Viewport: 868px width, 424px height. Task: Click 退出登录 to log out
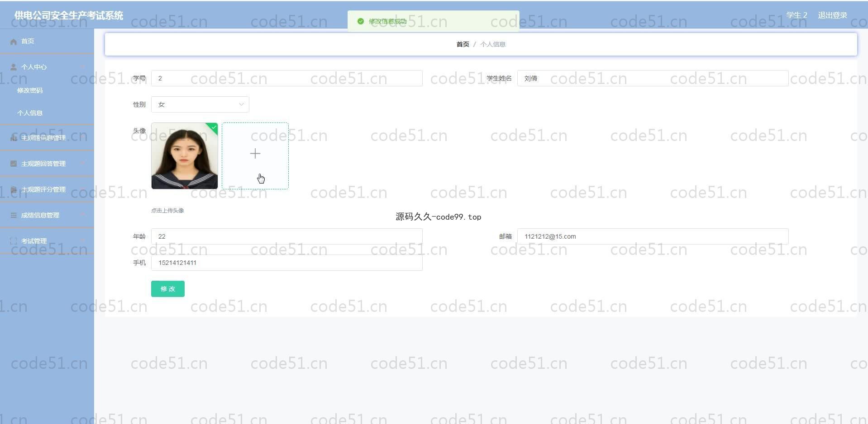(832, 15)
